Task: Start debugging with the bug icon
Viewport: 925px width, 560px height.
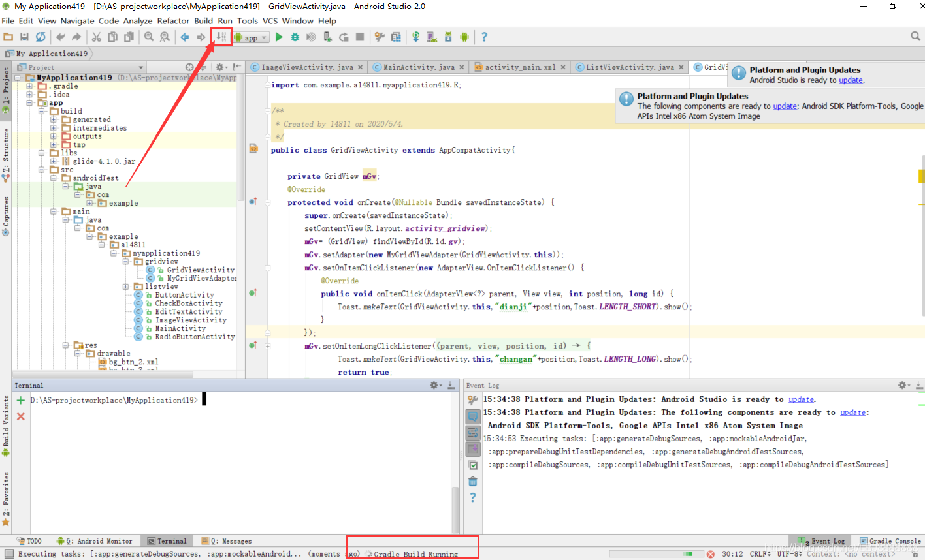Action: pyautogui.click(x=295, y=37)
